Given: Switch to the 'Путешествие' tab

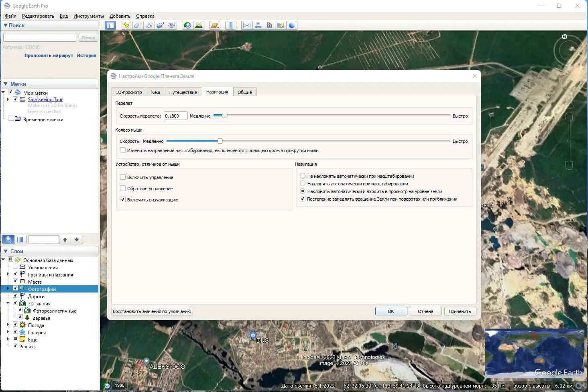Looking at the screenshot, I should pyautogui.click(x=183, y=92).
